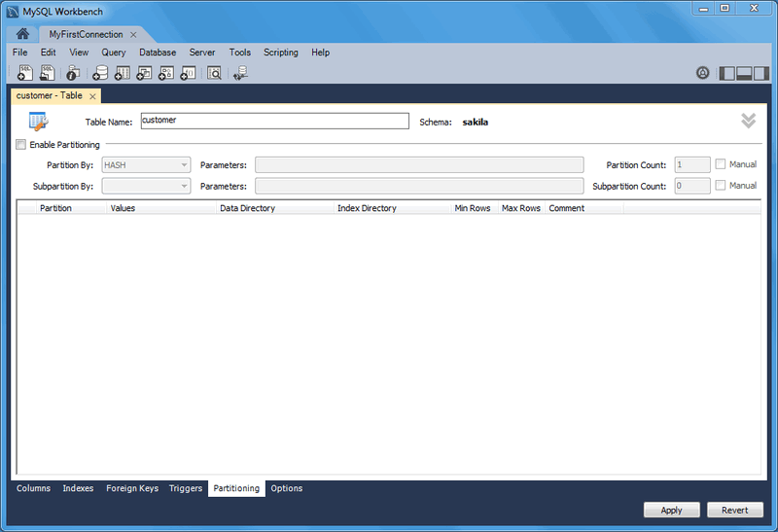This screenshot has height=532, width=778.
Task: Close the customer - Table tab
Action: click(92, 96)
